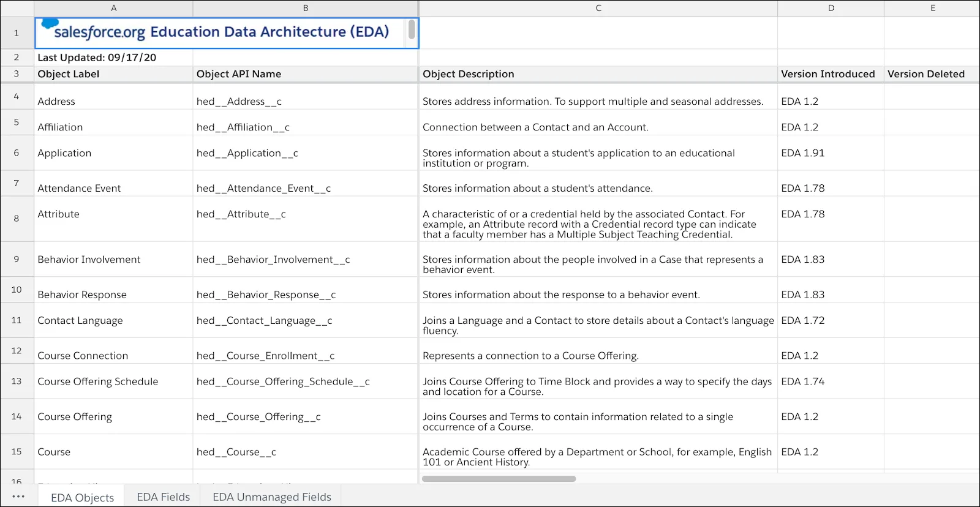Select the 'Course Offering' label cell

(x=113, y=417)
